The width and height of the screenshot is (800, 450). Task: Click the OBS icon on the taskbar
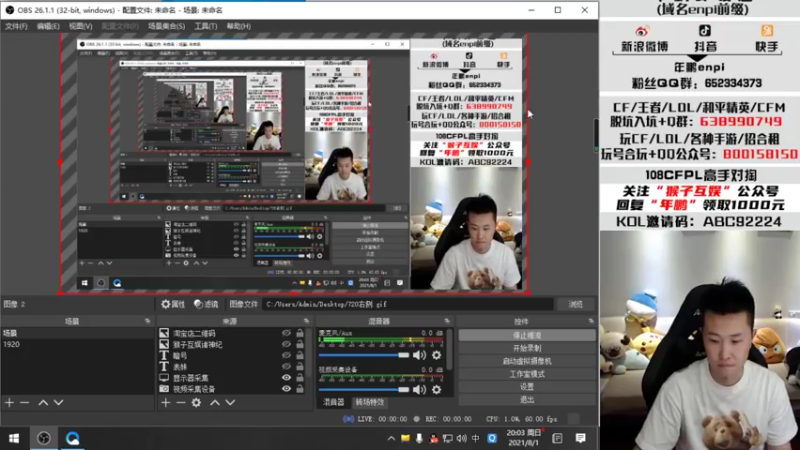coord(44,438)
